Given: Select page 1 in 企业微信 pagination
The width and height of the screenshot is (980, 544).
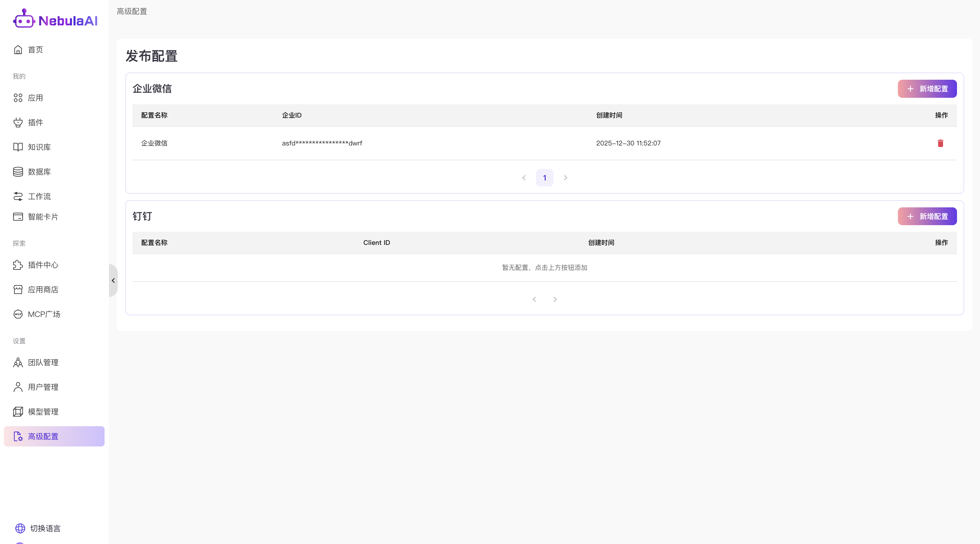Looking at the screenshot, I should pos(544,178).
